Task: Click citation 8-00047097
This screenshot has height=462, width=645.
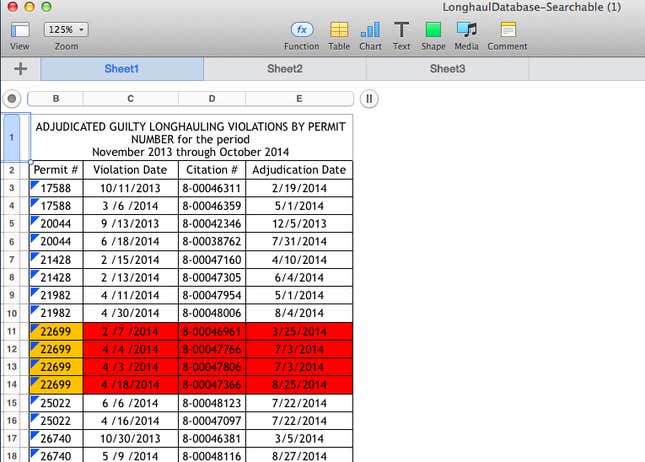Action: click(x=212, y=420)
